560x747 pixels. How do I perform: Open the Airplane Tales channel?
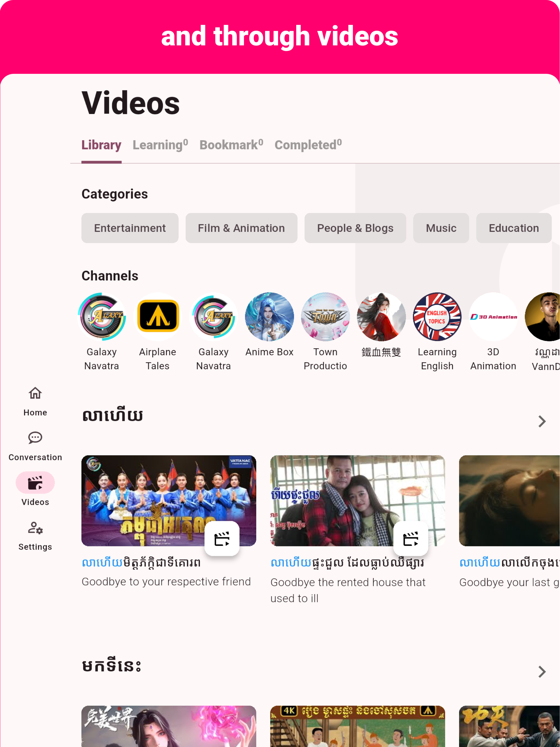pos(158,316)
